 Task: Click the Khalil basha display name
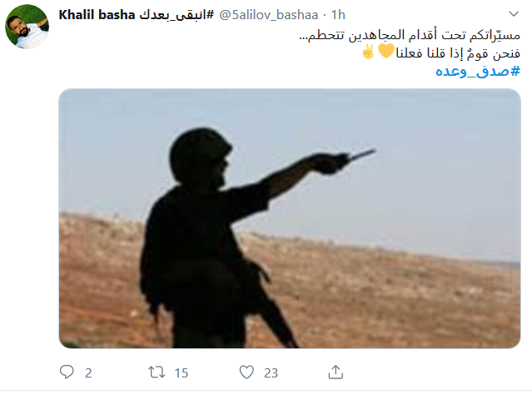[97, 15]
